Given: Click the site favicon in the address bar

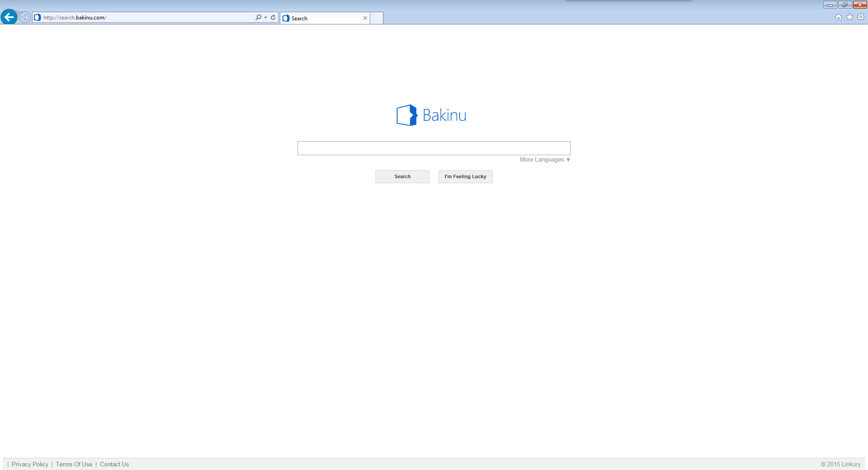Looking at the screenshot, I should (38, 17).
